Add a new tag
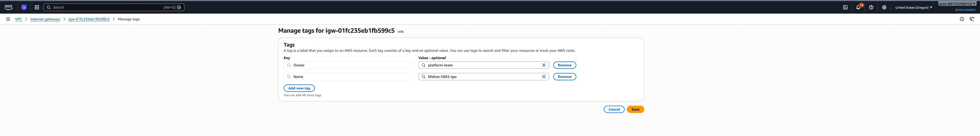The height and width of the screenshot is (136, 980). 299,88
